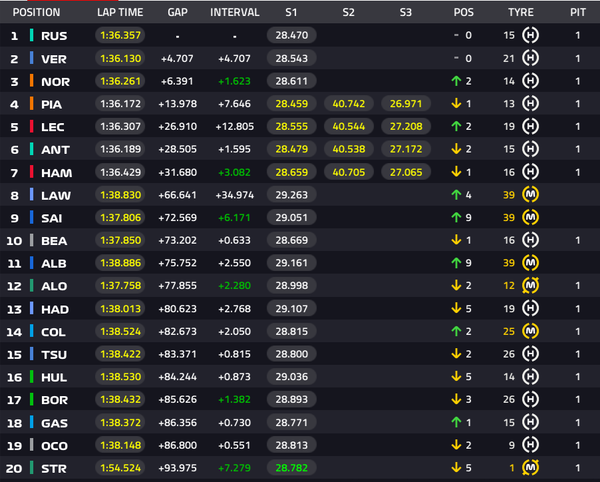
Task: Click hard tyre icon in RUS row
Action: (530, 35)
